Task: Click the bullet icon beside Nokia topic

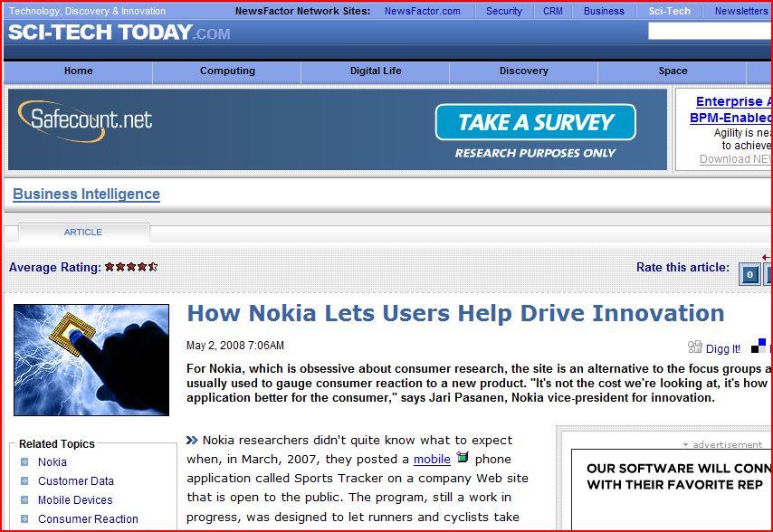Action: coord(25,462)
